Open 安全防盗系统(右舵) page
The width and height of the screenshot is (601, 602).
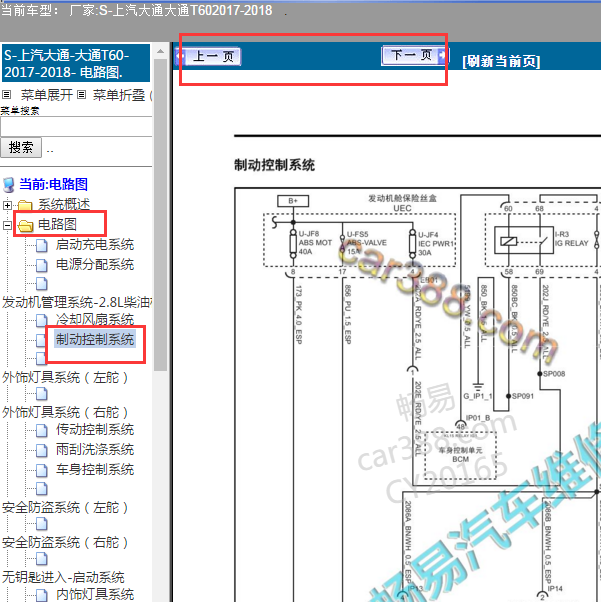(x=65, y=542)
